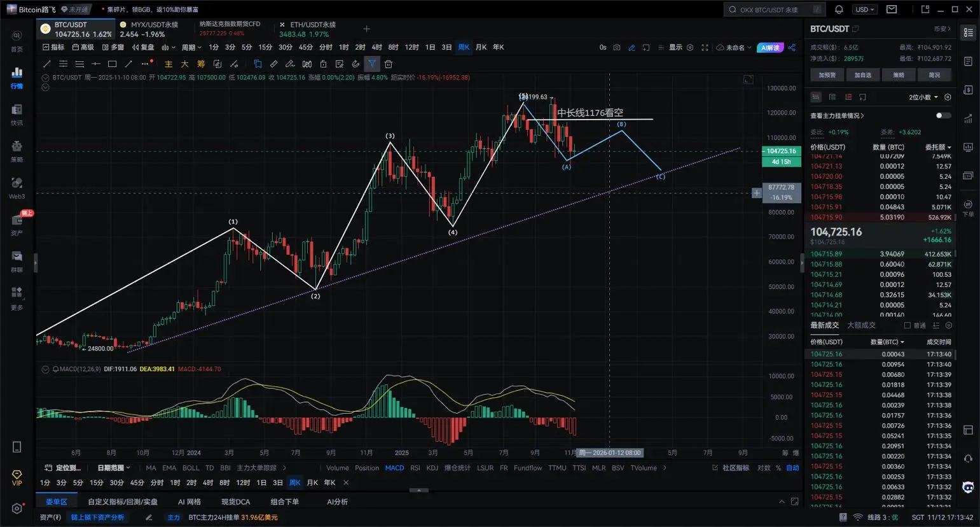Image resolution: width=980 pixels, height=527 pixels.
Task: Open the mail inbox icon
Action: pos(892,10)
